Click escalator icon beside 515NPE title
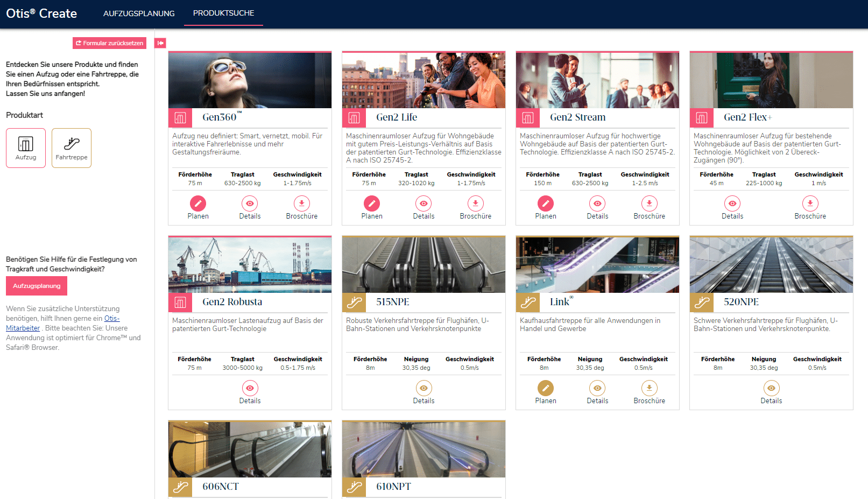 (354, 302)
